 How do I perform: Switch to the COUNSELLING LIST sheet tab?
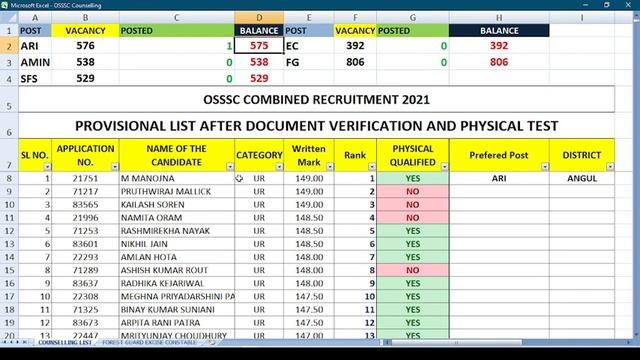pos(65,342)
